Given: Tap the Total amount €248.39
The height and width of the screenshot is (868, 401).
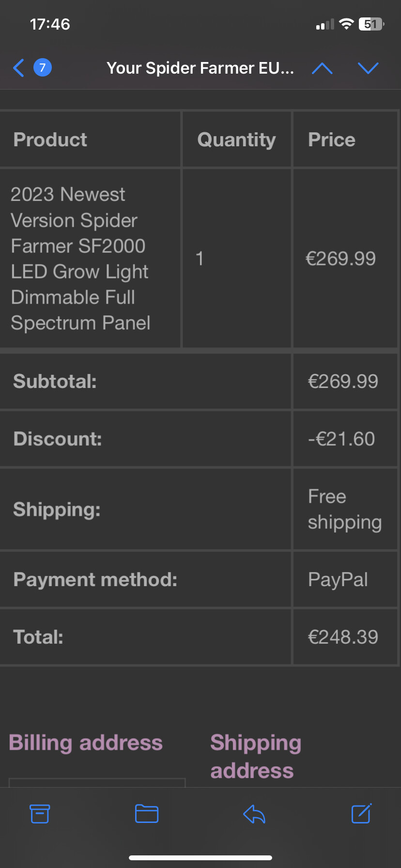Looking at the screenshot, I should click(343, 637).
